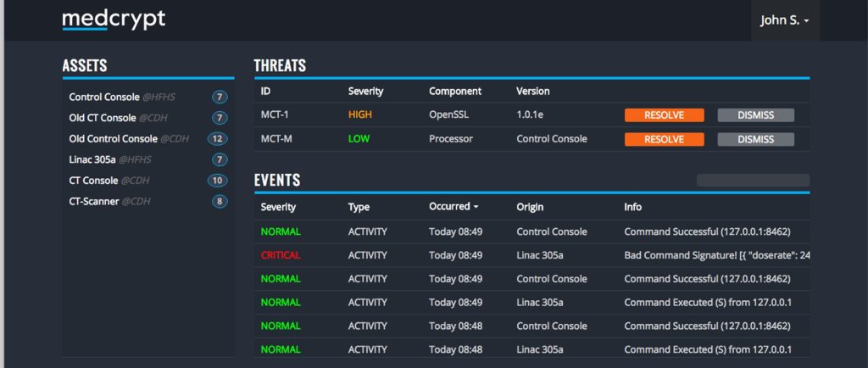
Task: Click the MCT-M threat ID
Action: (276, 139)
